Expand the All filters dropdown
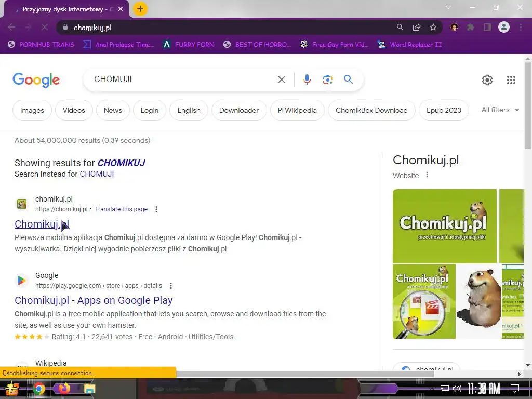Screen dimensions: 532x399 [500, 110]
